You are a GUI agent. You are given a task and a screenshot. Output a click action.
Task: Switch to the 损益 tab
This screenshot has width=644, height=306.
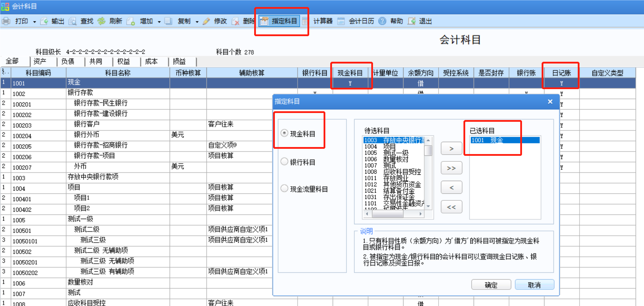[179, 61]
